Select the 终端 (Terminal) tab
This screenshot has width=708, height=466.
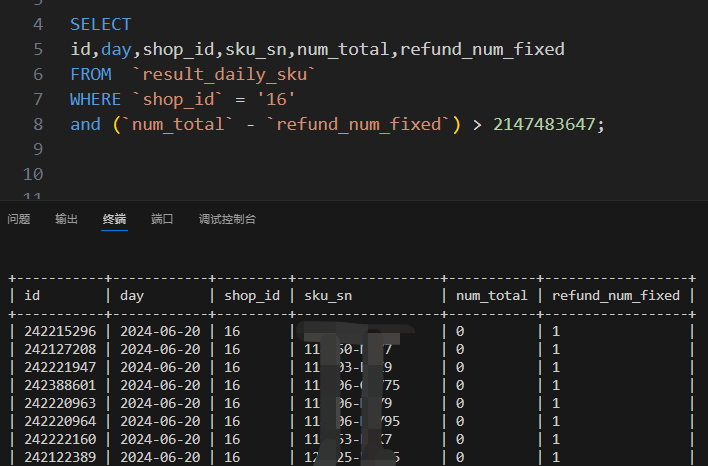[114, 219]
